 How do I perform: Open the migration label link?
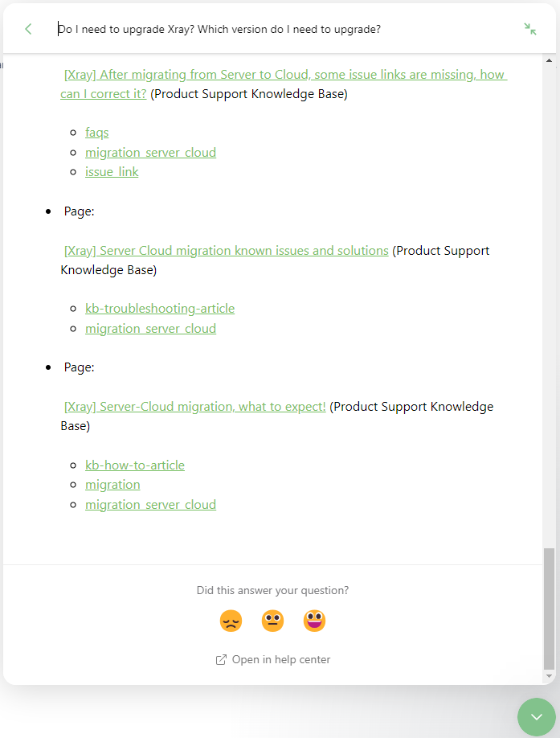pyautogui.click(x=112, y=485)
